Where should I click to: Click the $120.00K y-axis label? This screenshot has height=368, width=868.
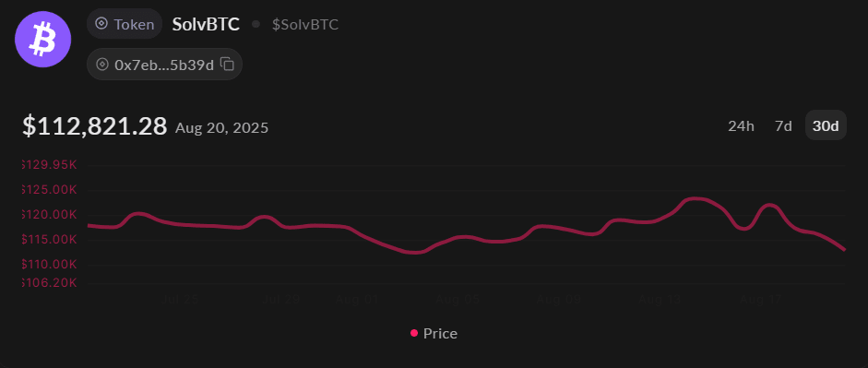[x=49, y=215]
